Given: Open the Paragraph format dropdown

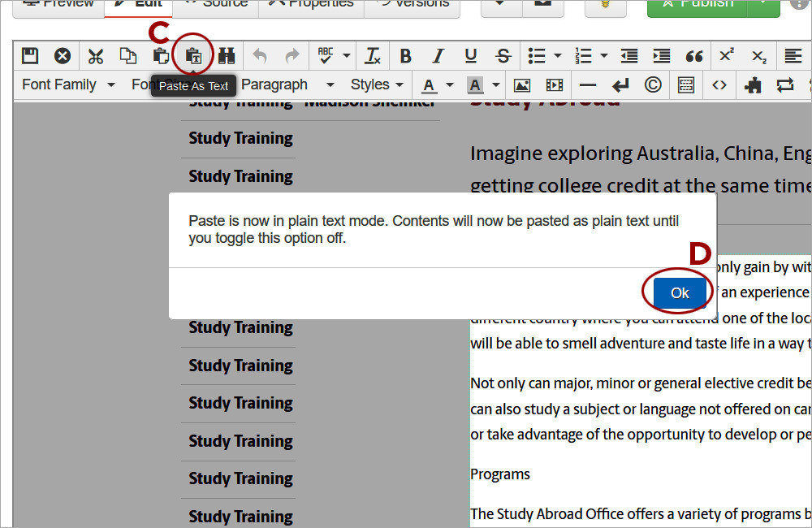Looking at the screenshot, I should tap(283, 84).
